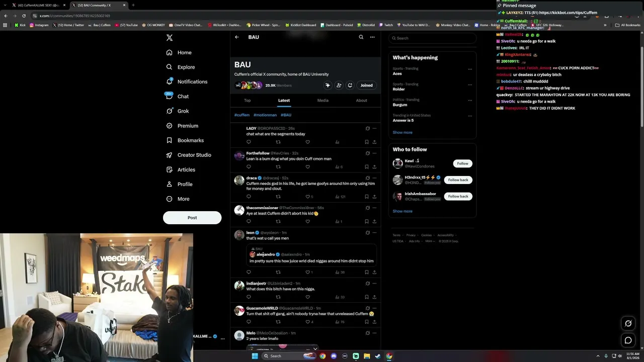Open more options on thecommissioner's post

[x=374, y=208]
